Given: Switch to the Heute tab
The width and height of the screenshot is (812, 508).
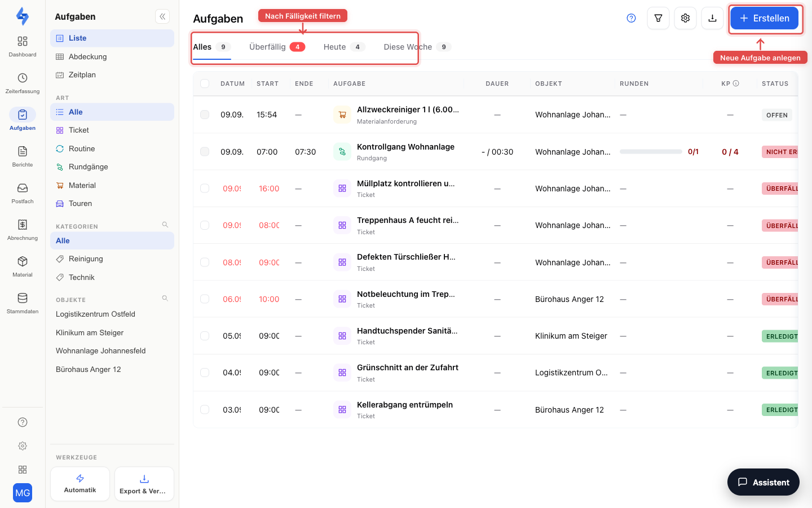Looking at the screenshot, I should tap(344, 47).
